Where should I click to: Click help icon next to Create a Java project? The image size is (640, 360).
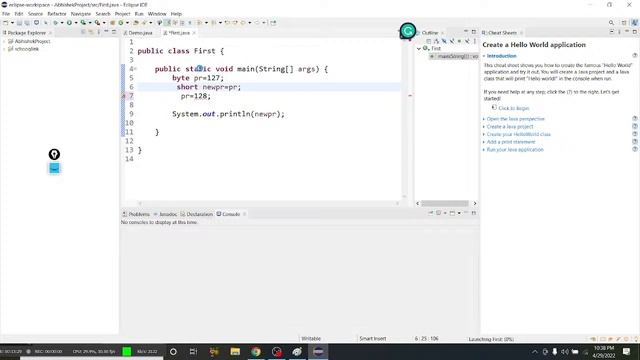coord(635,127)
